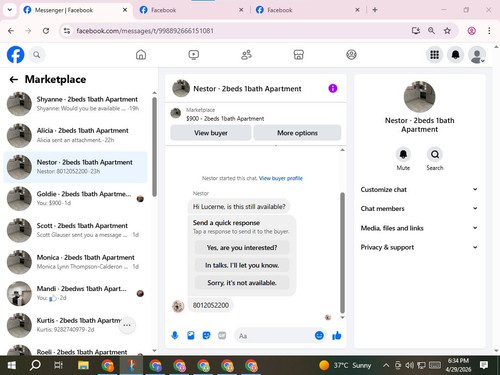Open the Chrome profile avatar icon
This screenshot has height=375, width=500.
471,31
